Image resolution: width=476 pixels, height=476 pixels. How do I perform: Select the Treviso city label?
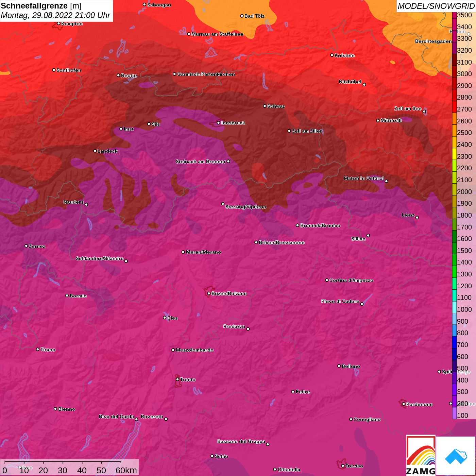(354, 466)
